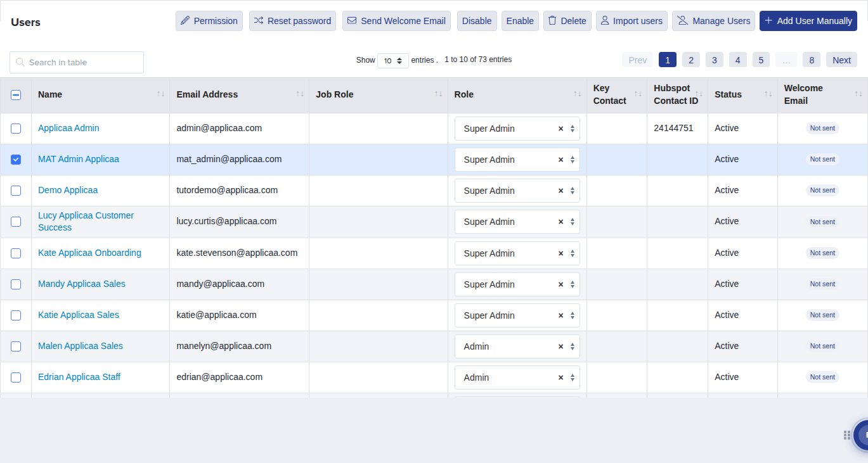Open Kate Applicaa Onboarding profile link
The height and width of the screenshot is (463, 868).
(x=89, y=253)
